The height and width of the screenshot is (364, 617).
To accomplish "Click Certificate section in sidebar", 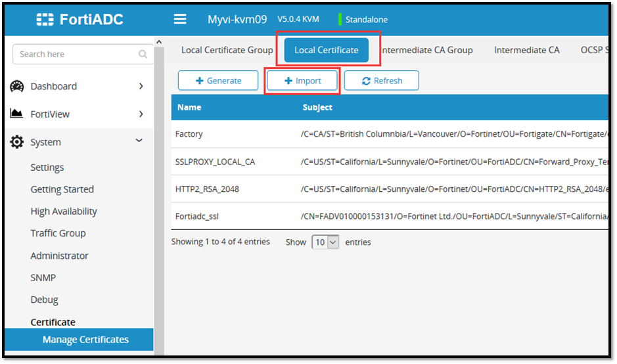I will click(x=53, y=322).
